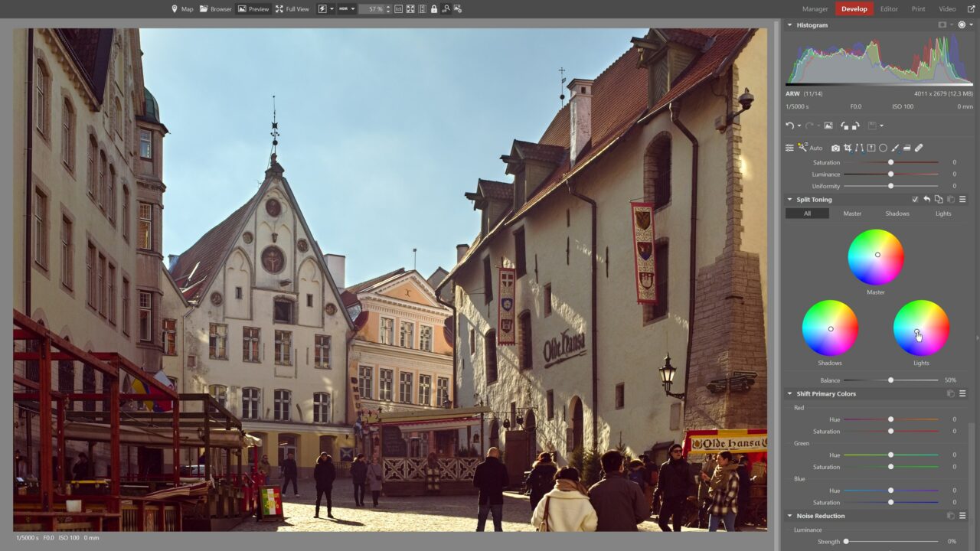Open the Editor module
The image size is (980, 551).
click(x=889, y=9)
